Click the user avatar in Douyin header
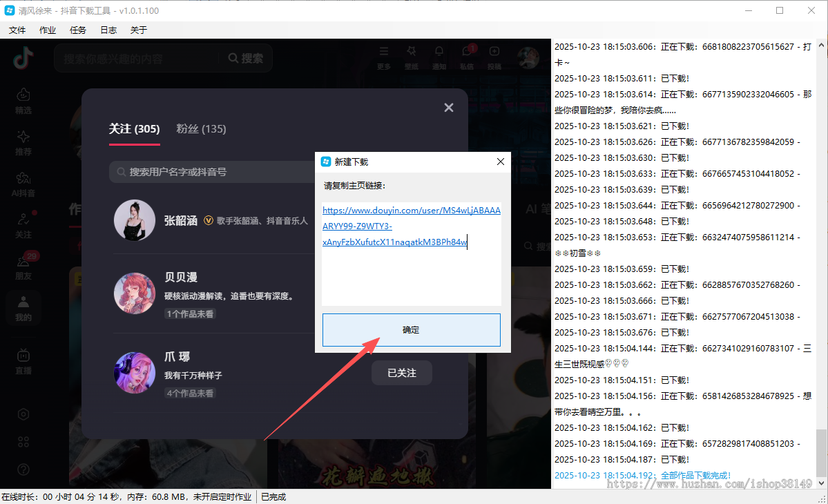This screenshot has width=828, height=504. [x=528, y=58]
